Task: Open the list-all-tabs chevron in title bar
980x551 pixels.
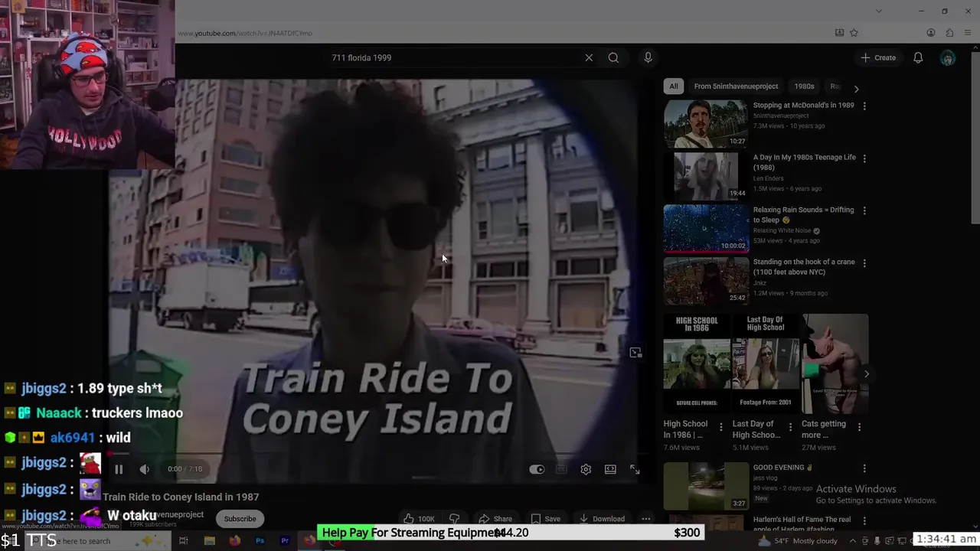Action: click(879, 11)
